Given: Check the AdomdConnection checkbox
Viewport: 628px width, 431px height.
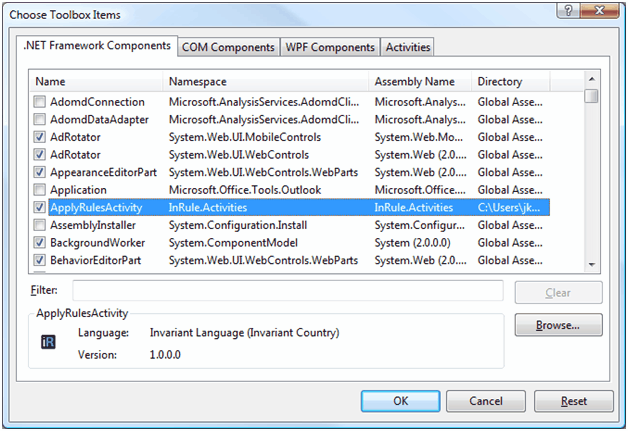Looking at the screenshot, I should click(x=40, y=102).
